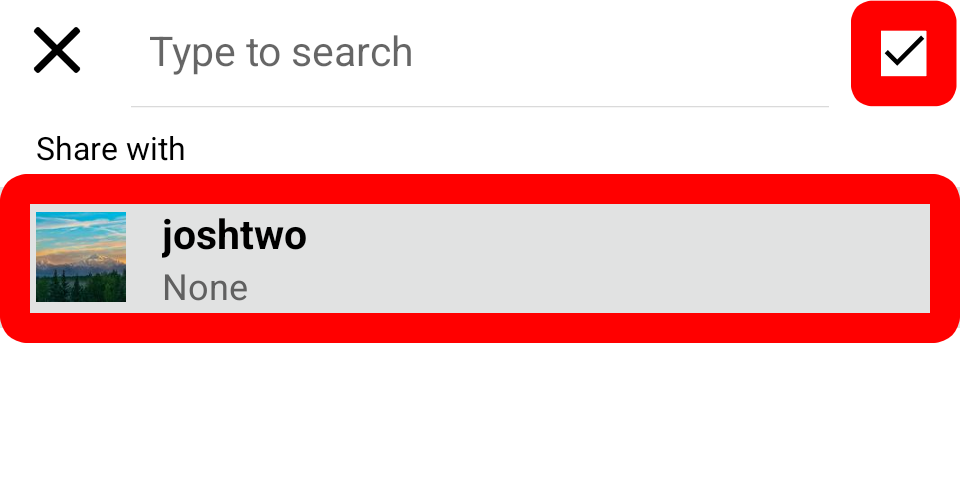Click the underline of the search bar
Viewport: 960px width, 494px height.
click(x=479, y=107)
